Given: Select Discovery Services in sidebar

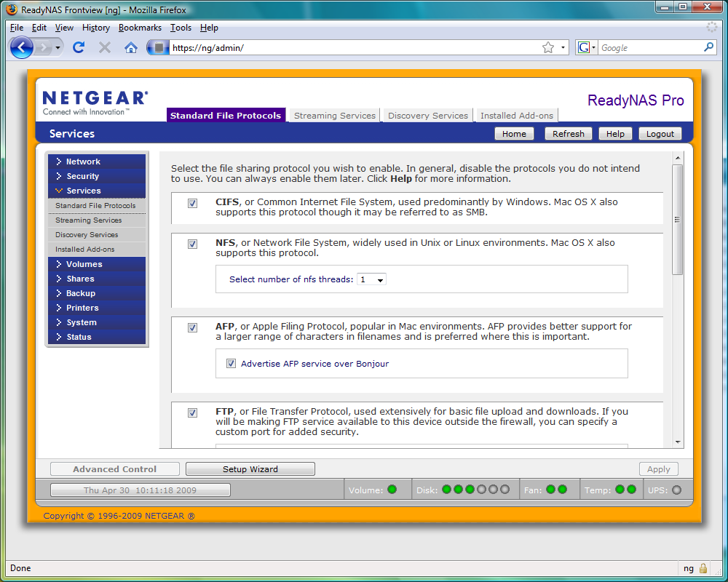Looking at the screenshot, I should coord(97,234).
